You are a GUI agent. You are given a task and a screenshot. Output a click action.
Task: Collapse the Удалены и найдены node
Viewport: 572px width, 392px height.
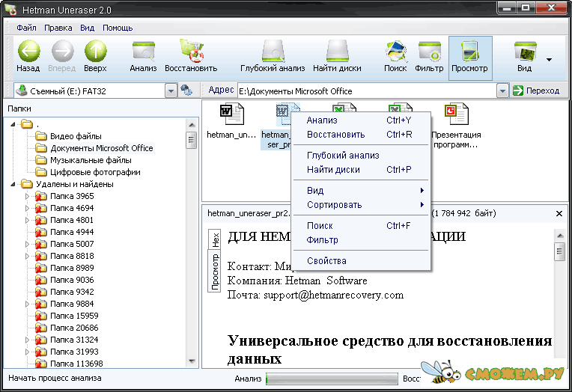click(x=13, y=184)
